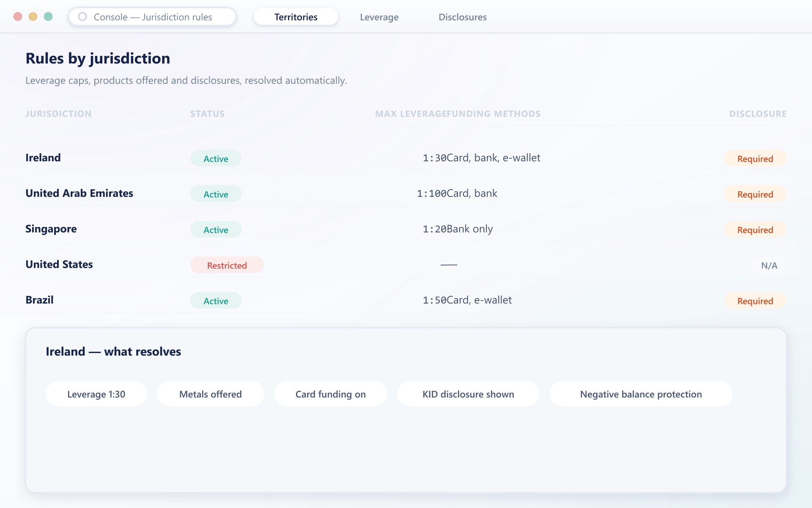Screen dimensions: 812x508
Task: Click Ireland's Required disclosure badge
Action: [755, 158]
